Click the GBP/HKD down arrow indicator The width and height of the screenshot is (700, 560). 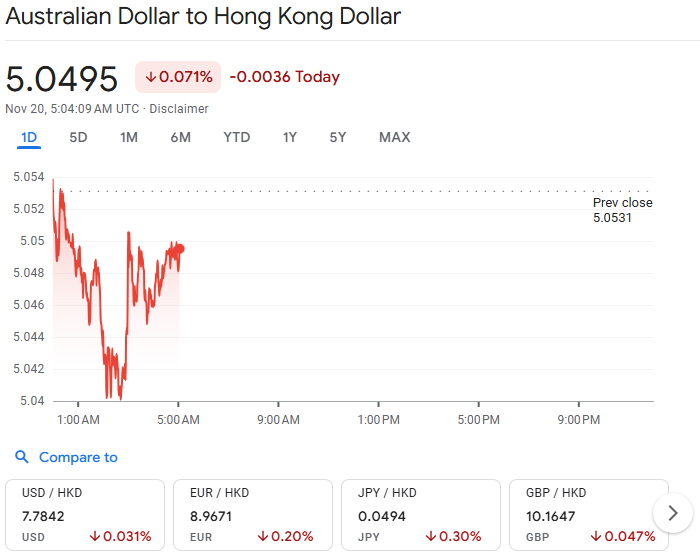(596, 536)
